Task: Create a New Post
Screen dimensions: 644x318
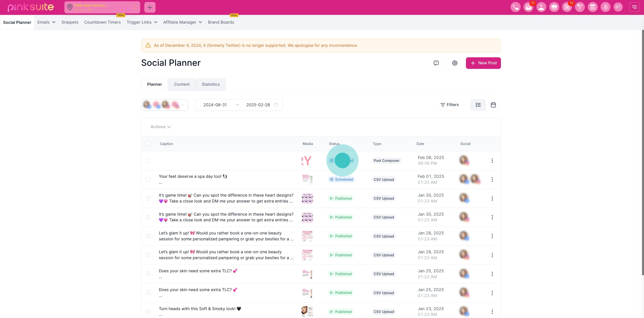Action: tap(483, 63)
